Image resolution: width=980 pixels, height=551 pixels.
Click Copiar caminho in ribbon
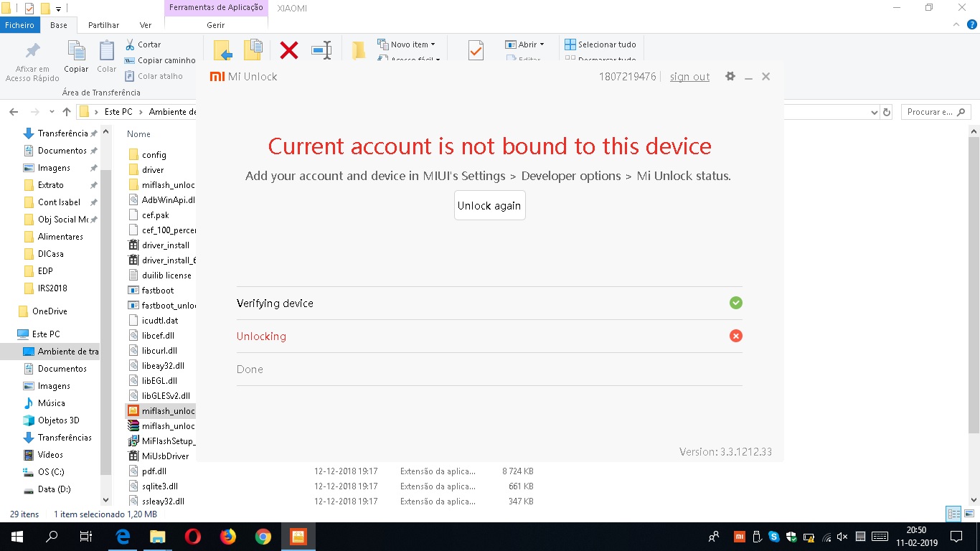point(159,60)
